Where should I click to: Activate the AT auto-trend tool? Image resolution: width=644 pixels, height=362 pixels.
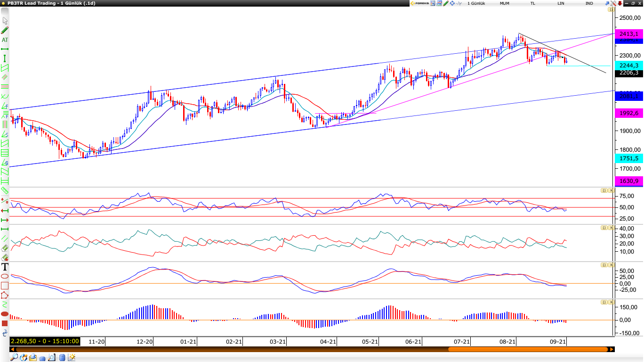tap(5, 40)
